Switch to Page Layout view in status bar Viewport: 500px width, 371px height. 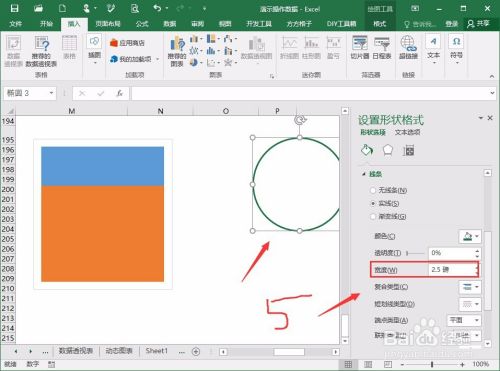[x=368, y=364]
